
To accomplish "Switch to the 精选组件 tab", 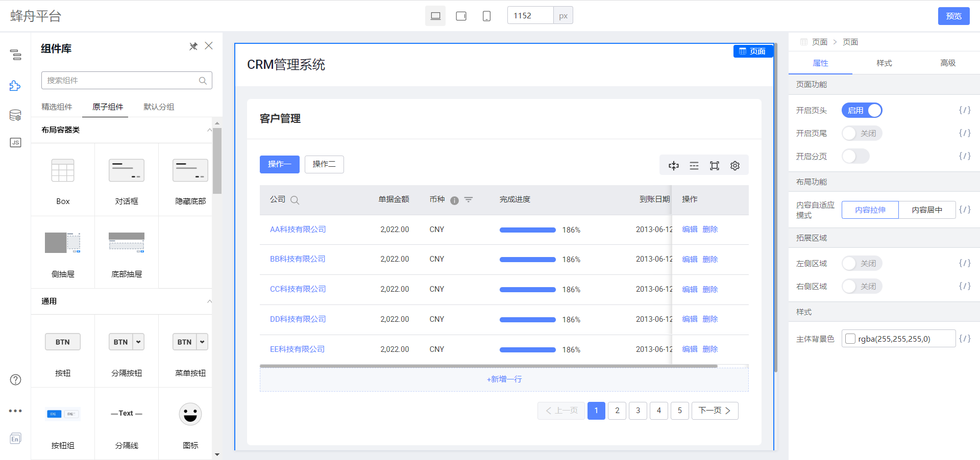I will click(x=58, y=107).
